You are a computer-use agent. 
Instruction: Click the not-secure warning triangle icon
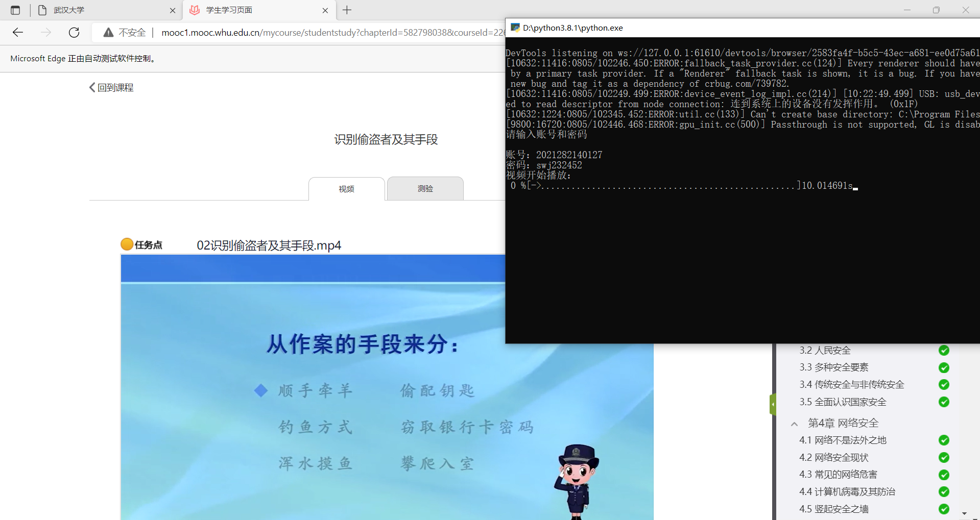108,33
